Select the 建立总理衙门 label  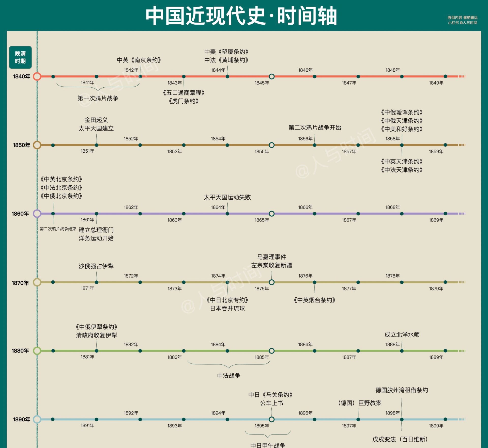pos(96,230)
